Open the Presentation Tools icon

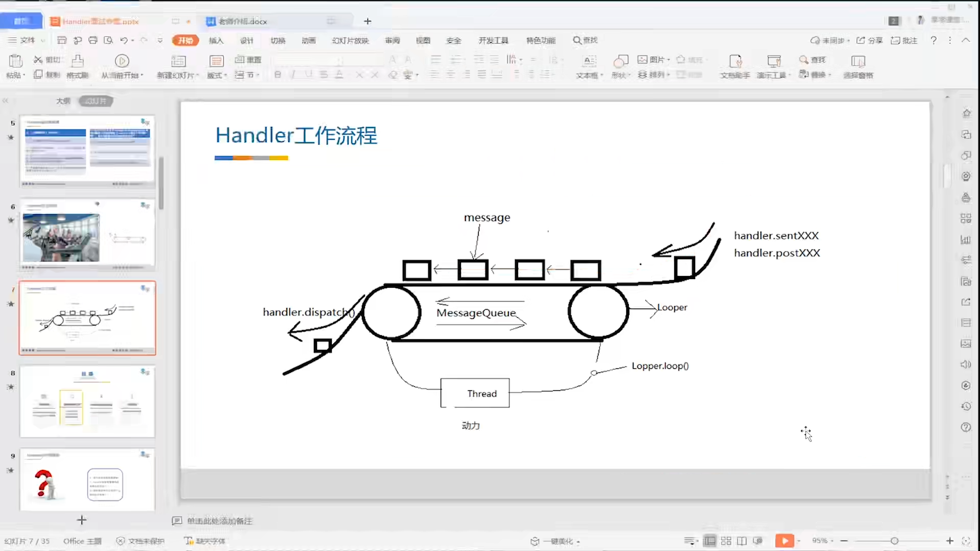774,61
